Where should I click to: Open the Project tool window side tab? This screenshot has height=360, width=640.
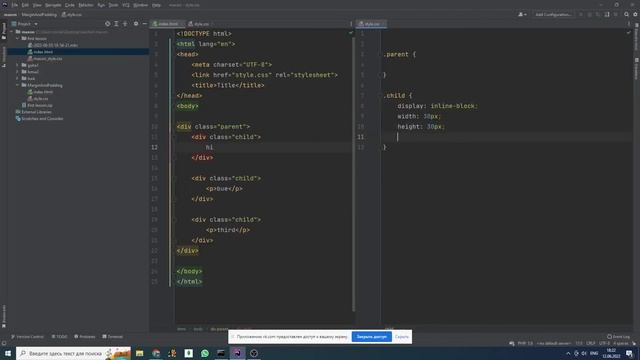(4, 31)
